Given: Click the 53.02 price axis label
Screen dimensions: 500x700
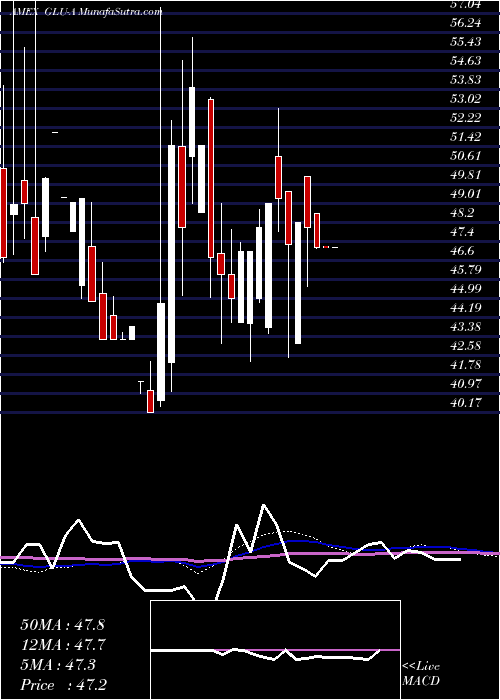Looking at the screenshot, I should pos(465,99).
